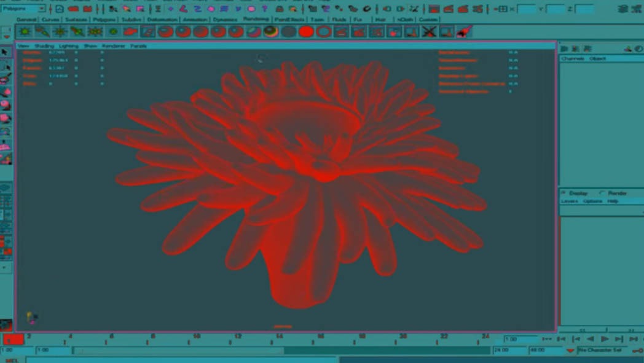Switch to the Polygons shelf tab
This screenshot has width=644, height=363.
pos(104,19)
